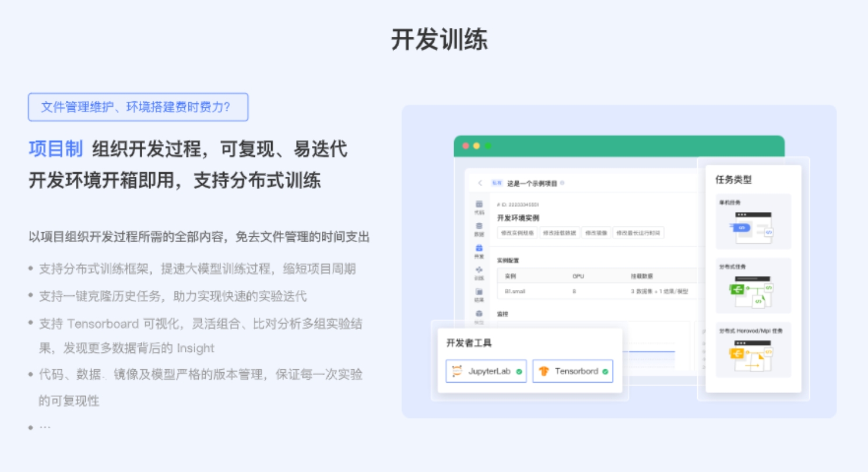
Task: Open the JupyterLab tool button
Action: 486,371
